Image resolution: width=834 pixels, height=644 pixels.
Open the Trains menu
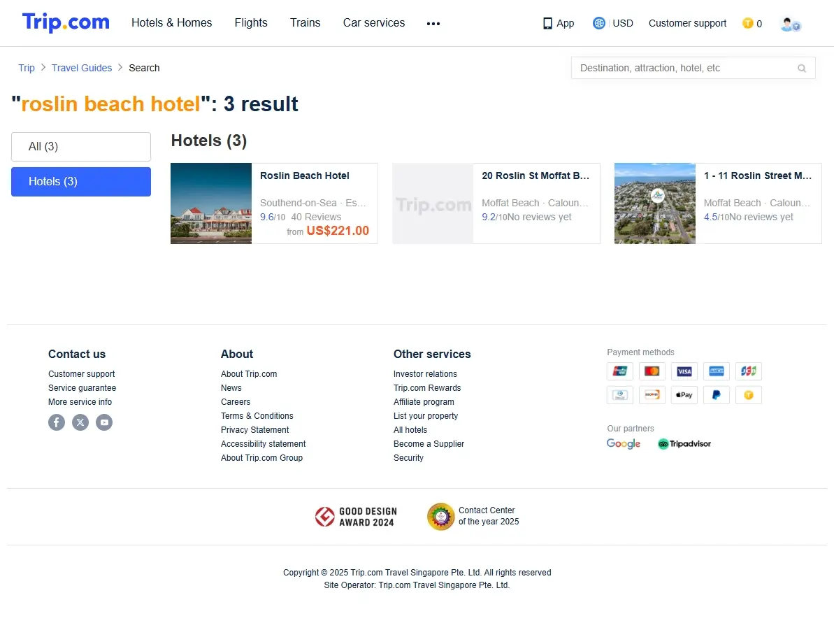305,23
